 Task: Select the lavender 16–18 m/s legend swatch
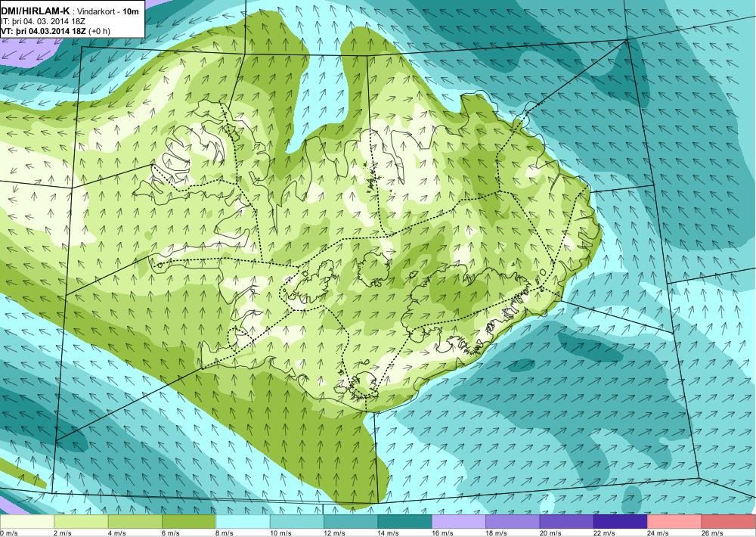click(459, 522)
